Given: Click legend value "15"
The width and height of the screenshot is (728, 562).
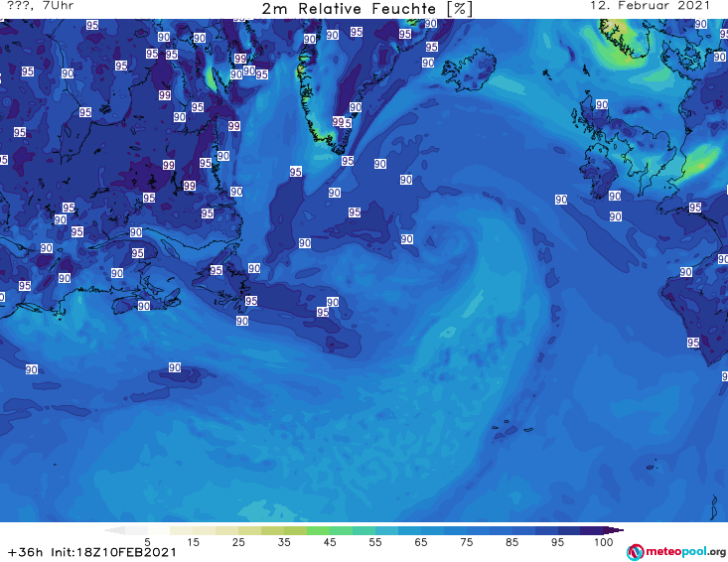Looking at the screenshot, I should click(193, 542).
